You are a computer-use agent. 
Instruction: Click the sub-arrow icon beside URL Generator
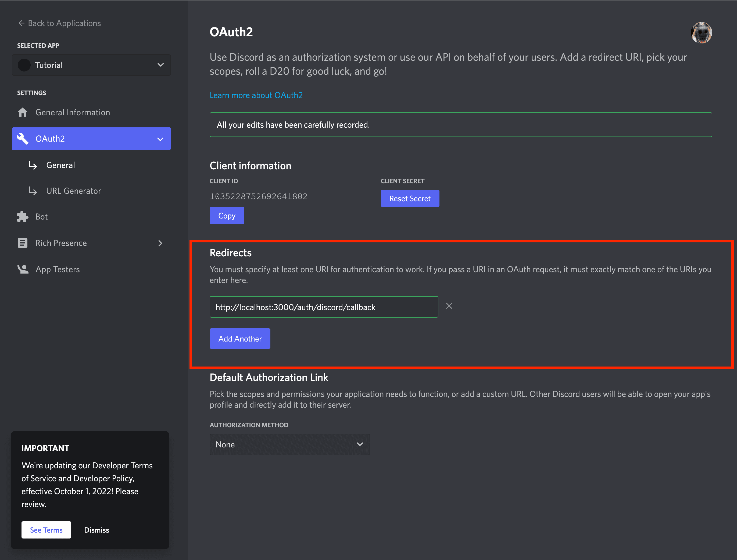pos(33,191)
